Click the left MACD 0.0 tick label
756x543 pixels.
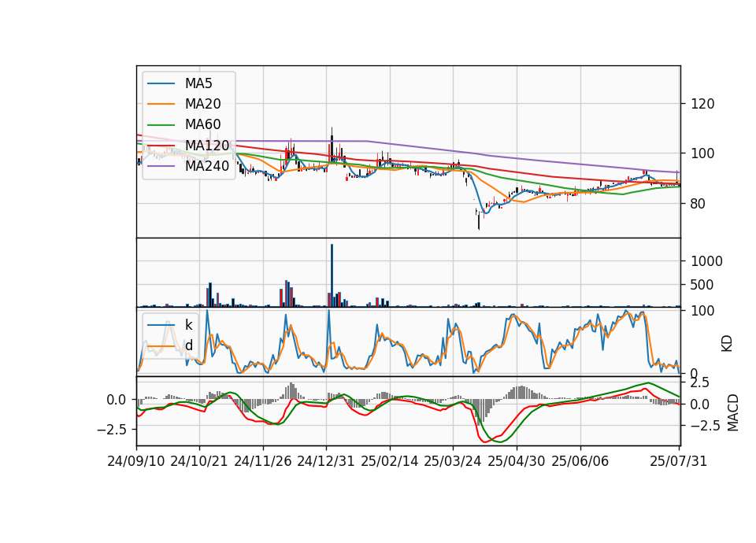117,400
